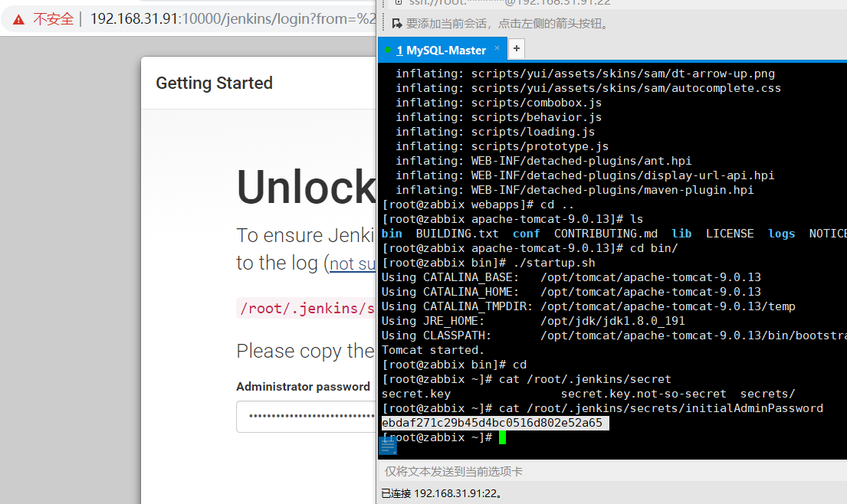Click 'Administrator password' label
The image size is (847, 504).
[303, 387]
